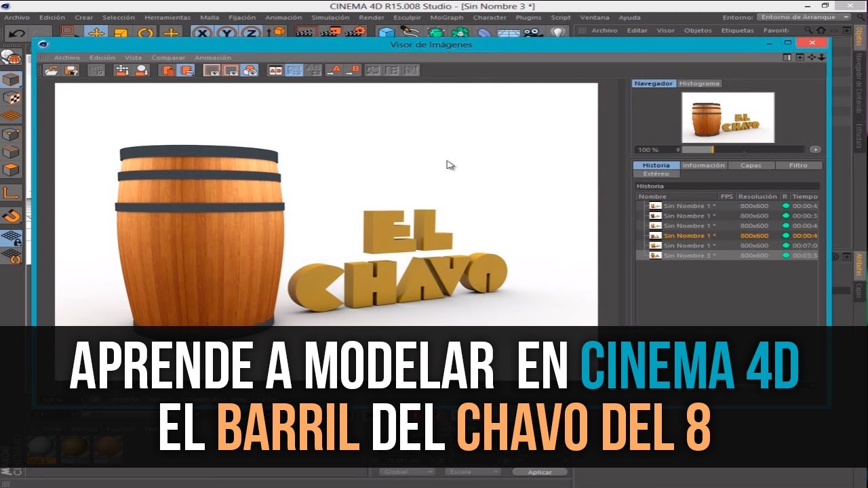Toggle Enable Snap magnet icon
Image resolution: width=868 pixels, height=488 pixels.
[x=11, y=216]
